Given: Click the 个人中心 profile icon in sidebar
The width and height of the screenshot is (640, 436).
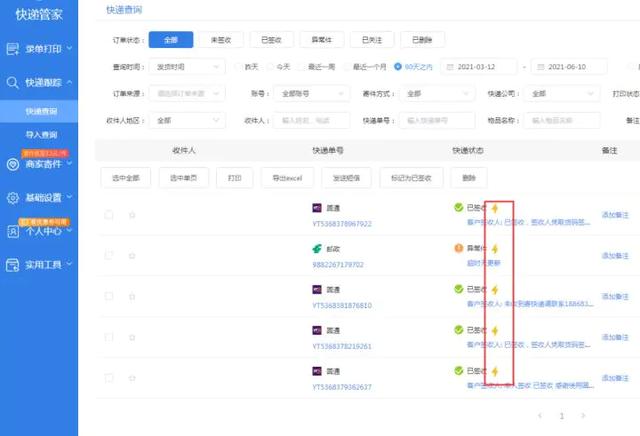Looking at the screenshot, I should (13, 231).
